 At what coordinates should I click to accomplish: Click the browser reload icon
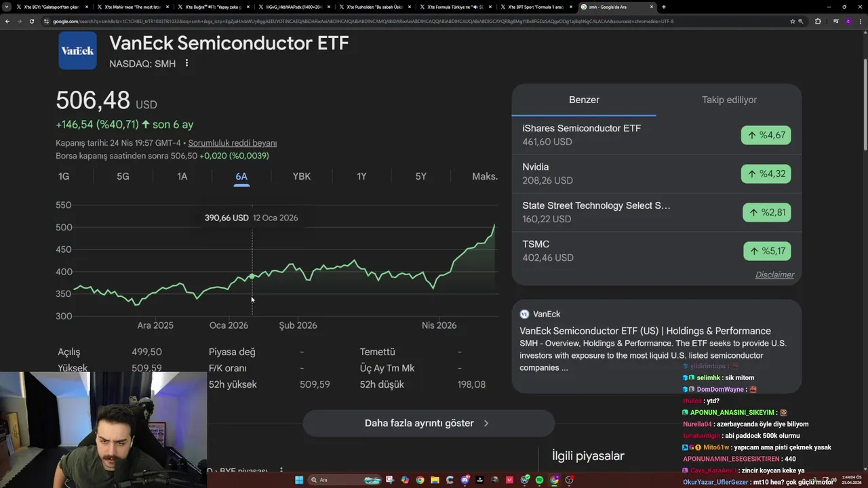(x=31, y=21)
